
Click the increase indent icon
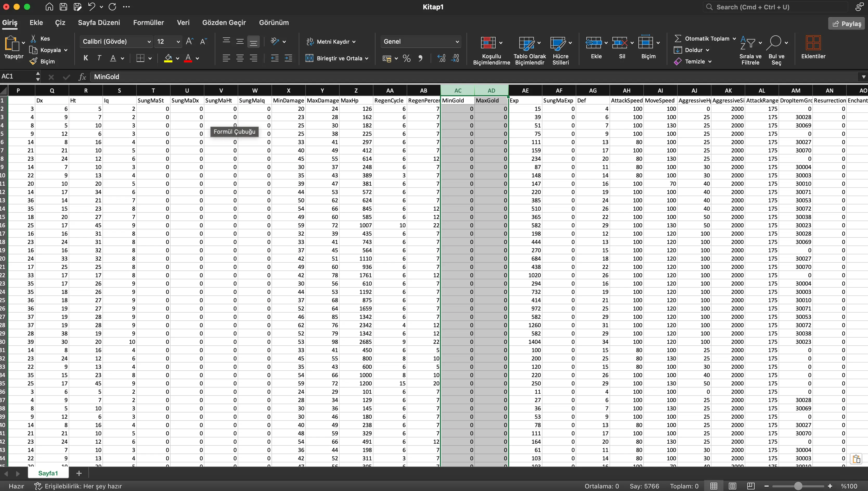tap(288, 58)
